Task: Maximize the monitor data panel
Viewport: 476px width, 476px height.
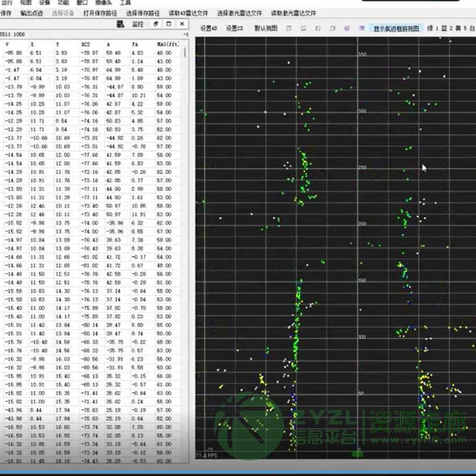Action: pos(168,24)
